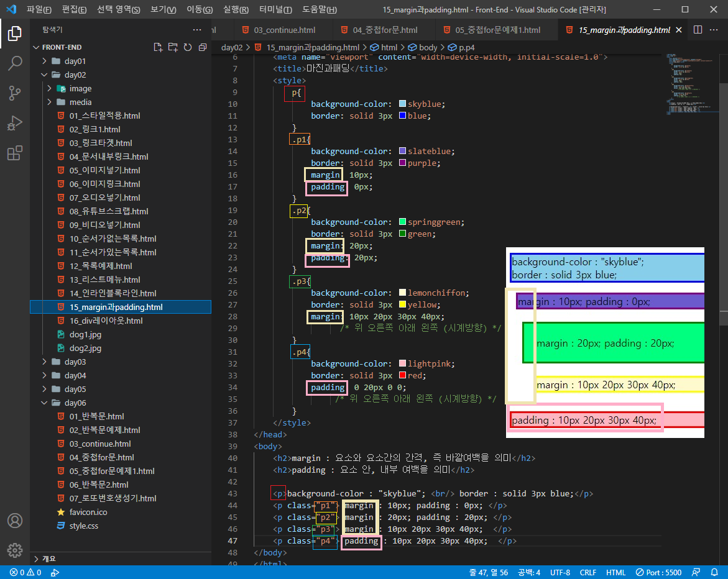The image size is (728, 579).
Task: Open the 보기(V) menu
Action: 164,9
